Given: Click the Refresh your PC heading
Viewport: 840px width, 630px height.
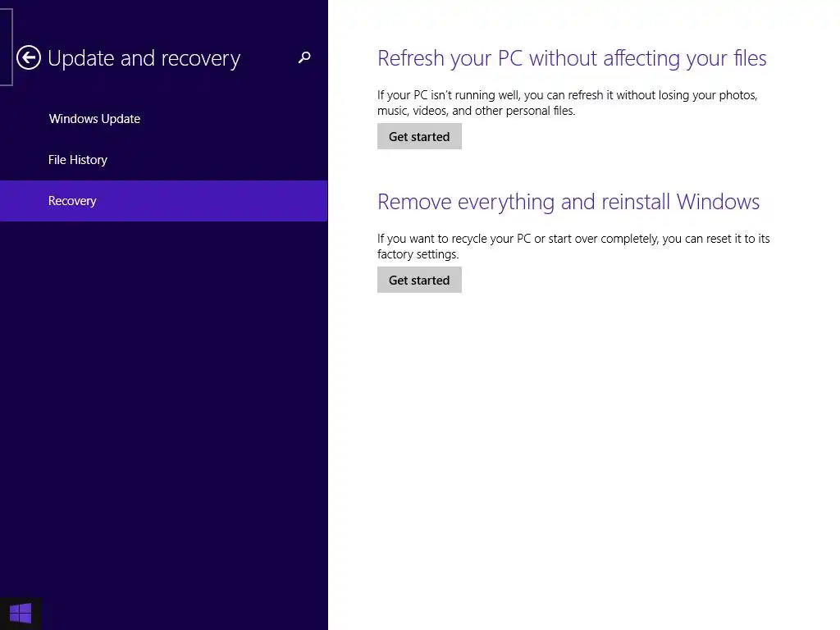Looking at the screenshot, I should click(x=572, y=58).
